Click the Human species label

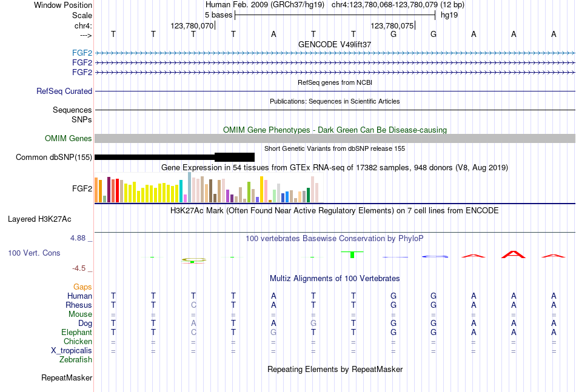[x=79, y=296]
